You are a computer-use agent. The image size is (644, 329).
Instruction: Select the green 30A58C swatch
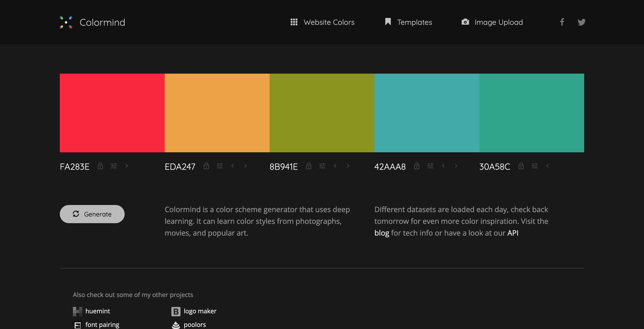pos(532,113)
